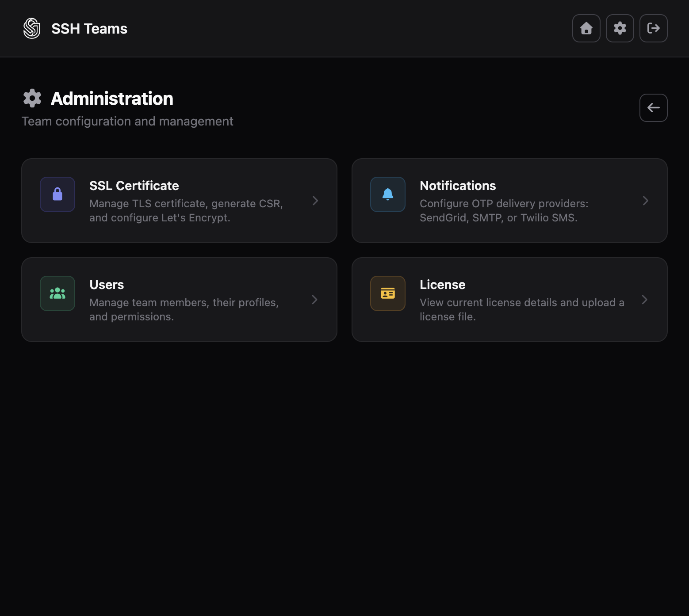Click the yellow License card icon
This screenshot has height=616, width=689.
tap(388, 293)
